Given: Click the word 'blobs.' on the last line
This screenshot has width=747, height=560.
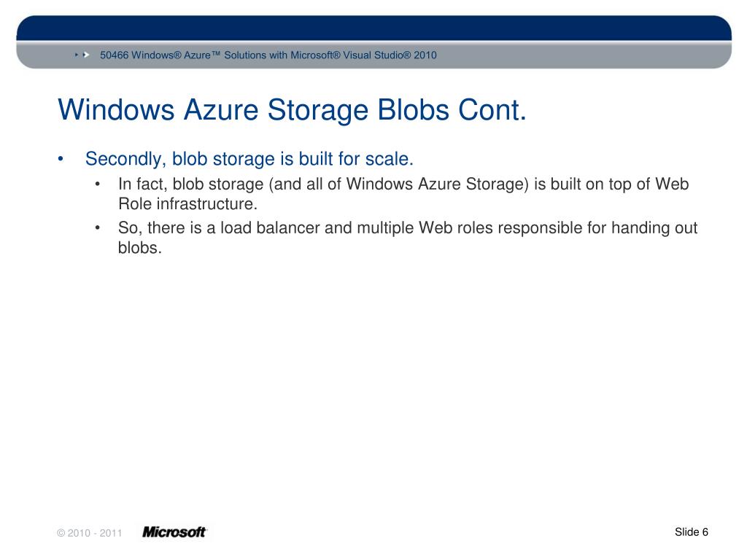Looking at the screenshot, I should click(x=140, y=248).
